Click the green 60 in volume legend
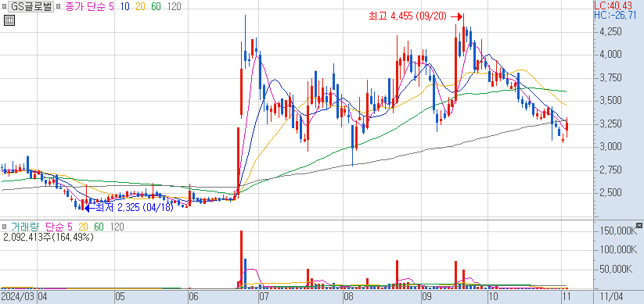 point(99,227)
